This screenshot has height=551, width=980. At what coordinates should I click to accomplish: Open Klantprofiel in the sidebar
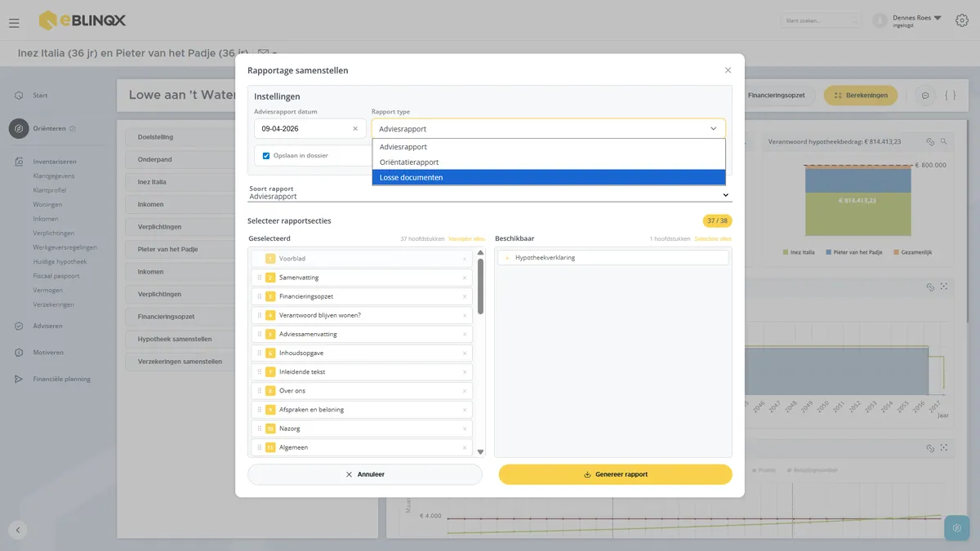click(x=51, y=190)
